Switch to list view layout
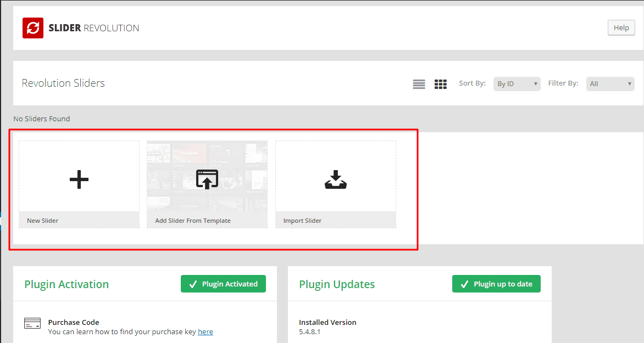 (x=419, y=83)
